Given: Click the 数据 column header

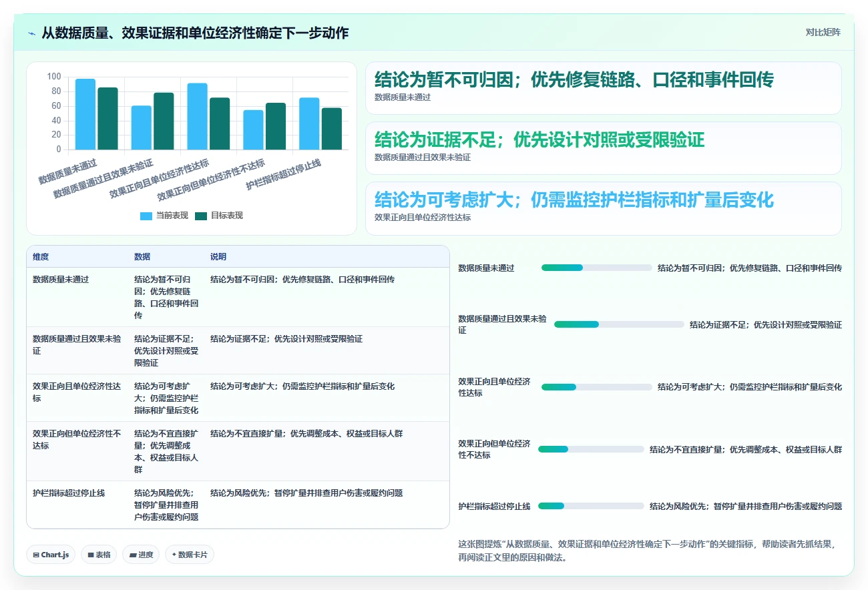Looking at the screenshot, I should click(142, 256).
